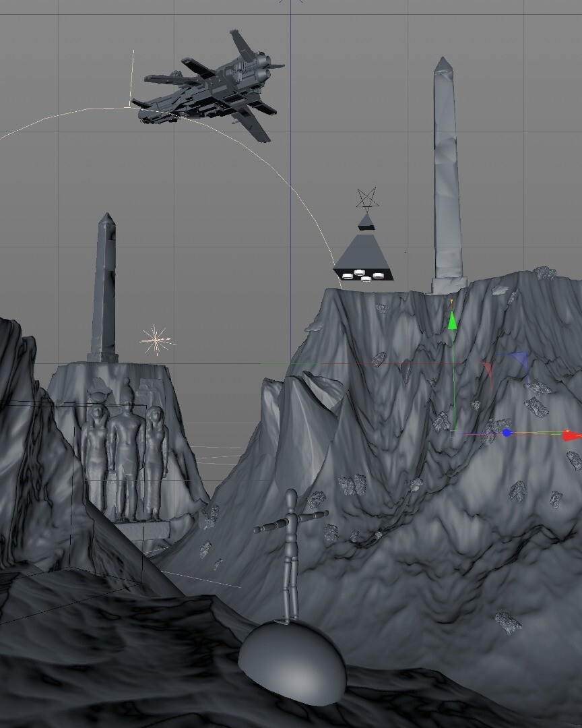The height and width of the screenshot is (728, 582).
Task: Pick the shorter obelisk on the left
Action: point(104,290)
